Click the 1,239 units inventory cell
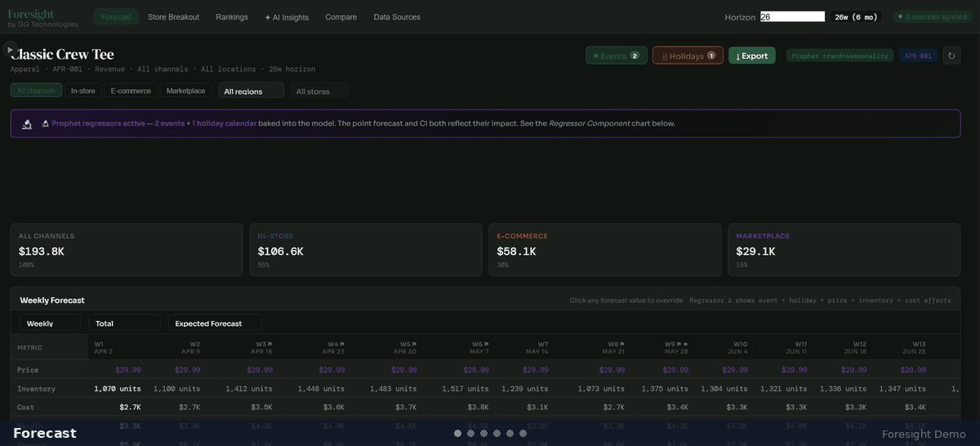 coord(525,389)
